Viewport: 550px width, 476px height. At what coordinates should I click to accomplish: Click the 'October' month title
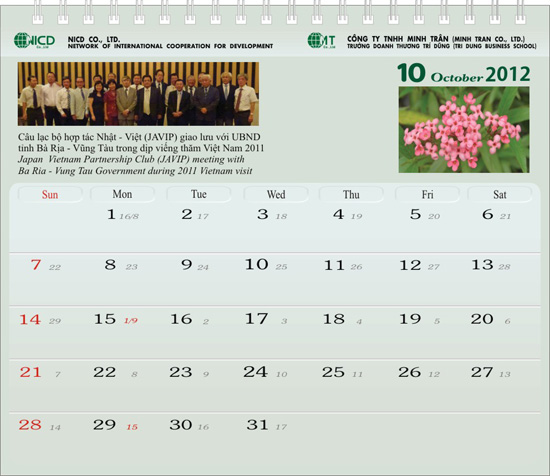click(456, 78)
